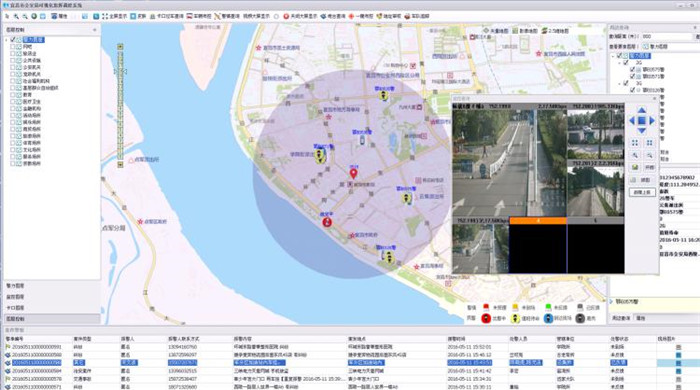Image resolution: width=700 pixels, height=390 pixels.
Task: Click the PTZ center square button
Action: pyautogui.click(x=642, y=120)
